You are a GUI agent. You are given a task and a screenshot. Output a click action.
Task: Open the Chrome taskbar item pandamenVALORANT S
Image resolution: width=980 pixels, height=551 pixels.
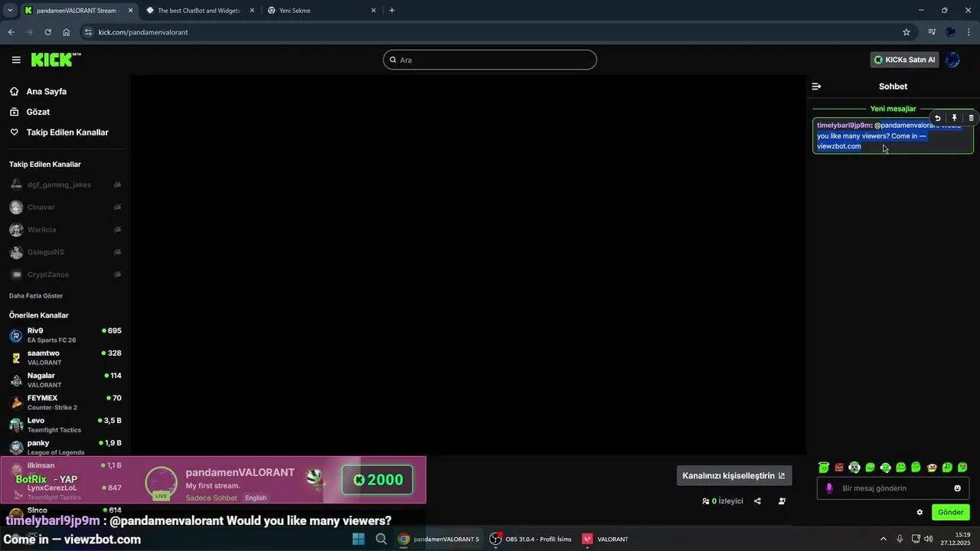pyautogui.click(x=439, y=539)
